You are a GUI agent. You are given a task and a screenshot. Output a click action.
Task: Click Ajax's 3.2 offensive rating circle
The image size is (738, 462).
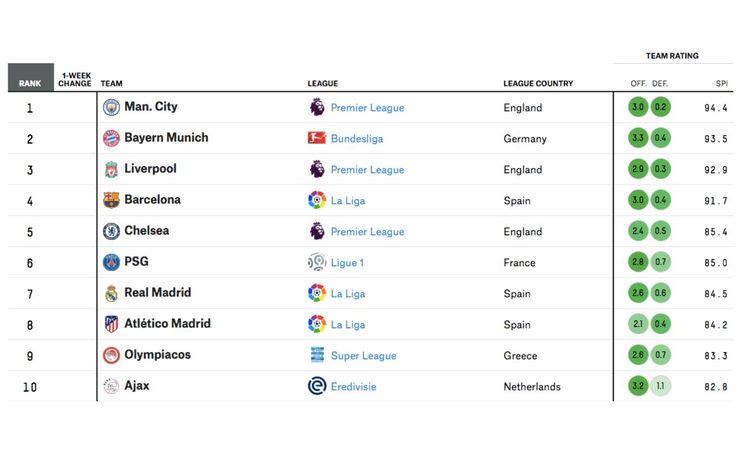(x=638, y=386)
